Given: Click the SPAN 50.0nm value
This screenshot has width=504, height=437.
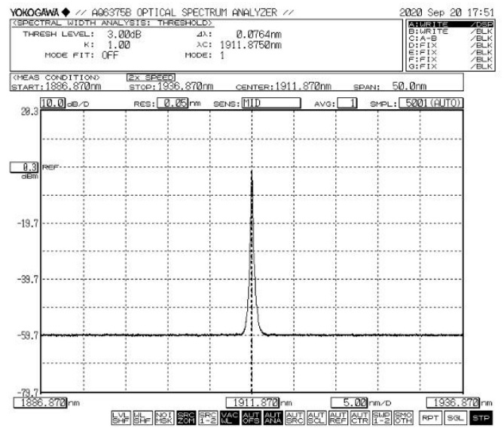Looking at the screenshot, I should click(x=409, y=87).
